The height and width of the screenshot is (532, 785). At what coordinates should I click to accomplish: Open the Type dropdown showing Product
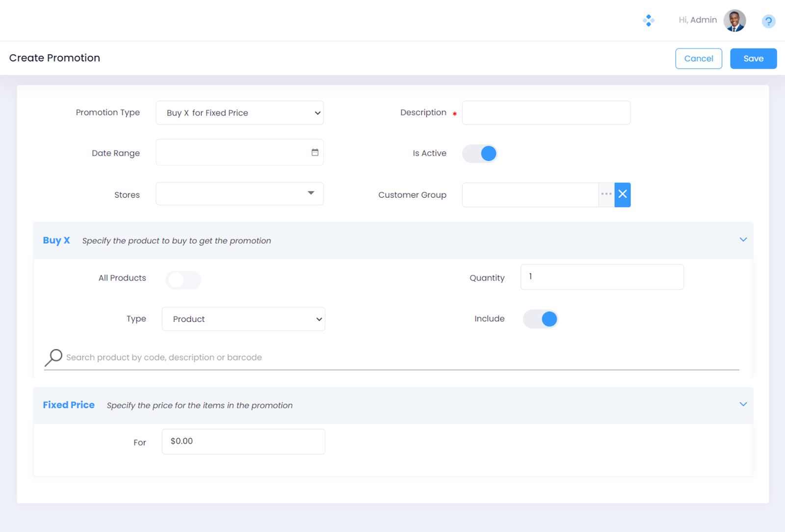(243, 319)
